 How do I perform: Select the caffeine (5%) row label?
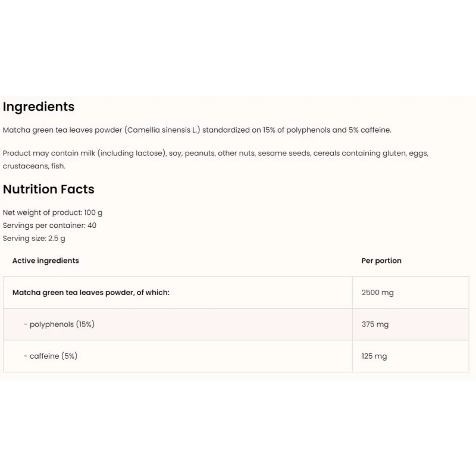pos(51,356)
